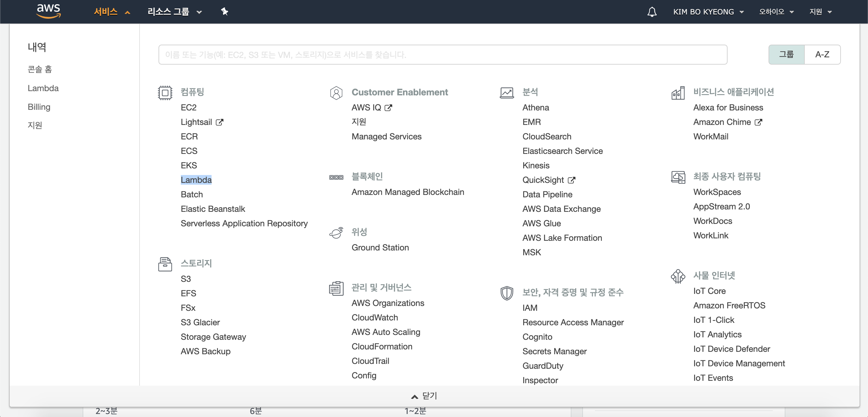Viewport: 868px width, 417px height.
Task: Open Billing from history sidebar
Action: [x=39, y=107]
